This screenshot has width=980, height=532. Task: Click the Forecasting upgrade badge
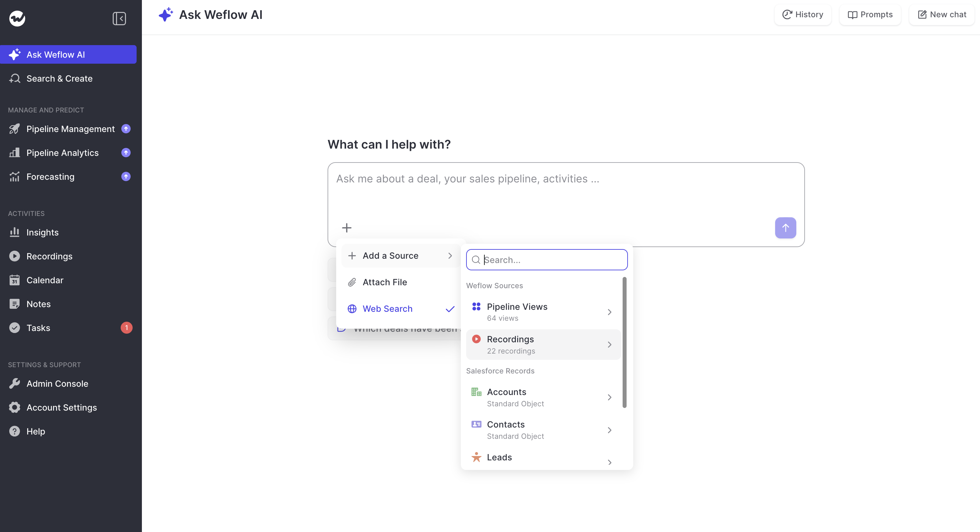pos(126,176)
